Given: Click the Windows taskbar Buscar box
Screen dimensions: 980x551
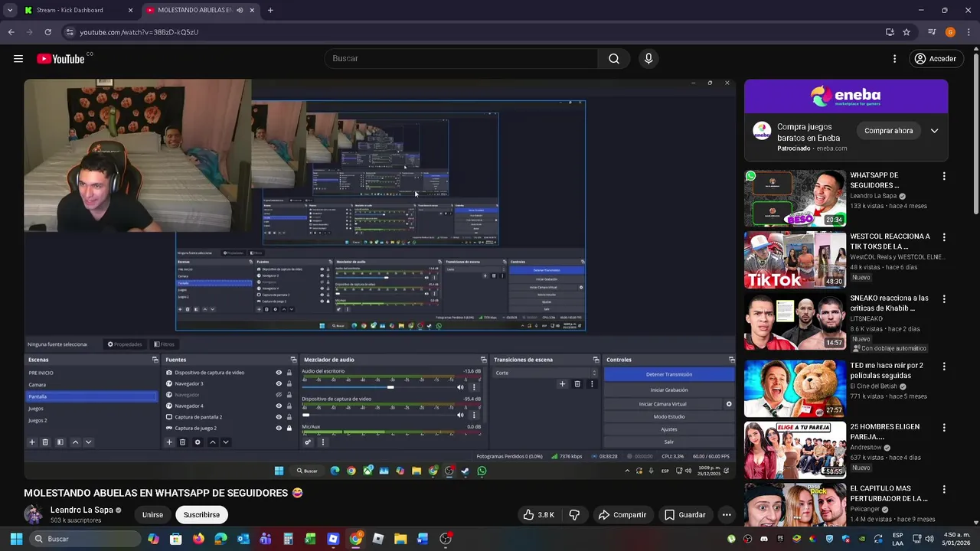Looking at the screenshot, I should [85, 539].
